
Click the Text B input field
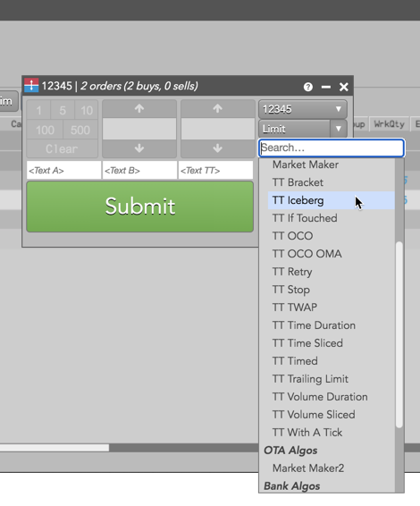tap(139, 170)
